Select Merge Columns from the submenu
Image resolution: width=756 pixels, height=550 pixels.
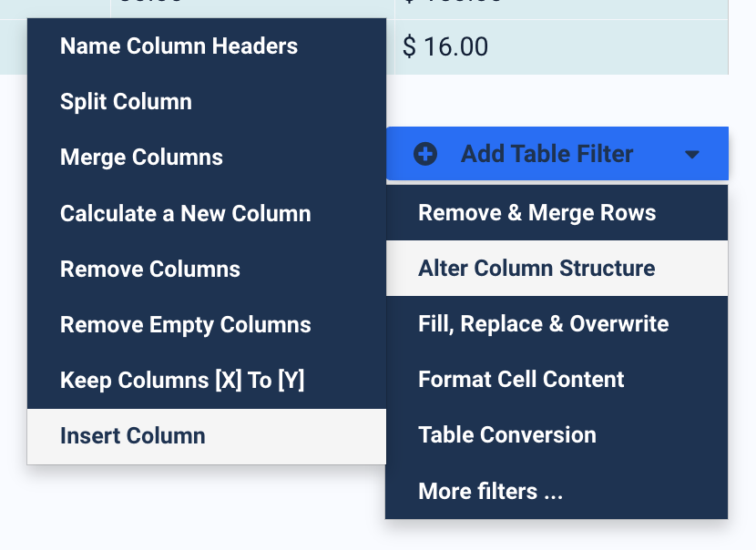click(x=139, y=157)
